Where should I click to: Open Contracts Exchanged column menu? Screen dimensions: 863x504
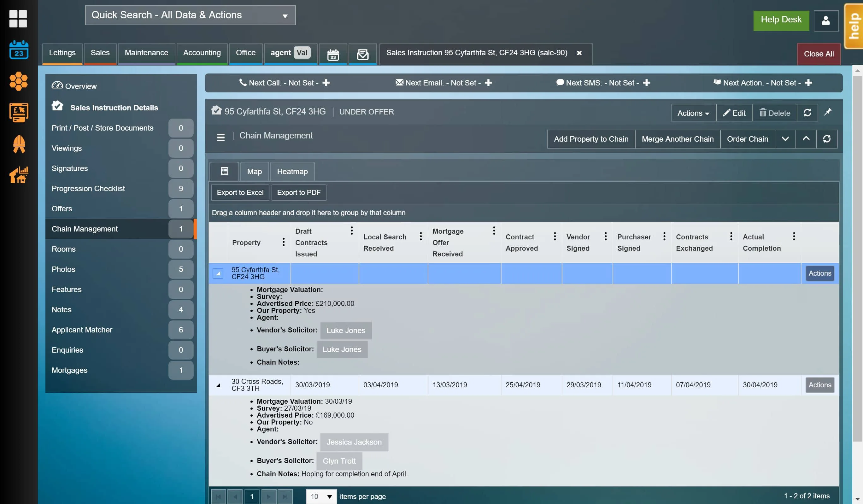point(731,236)
